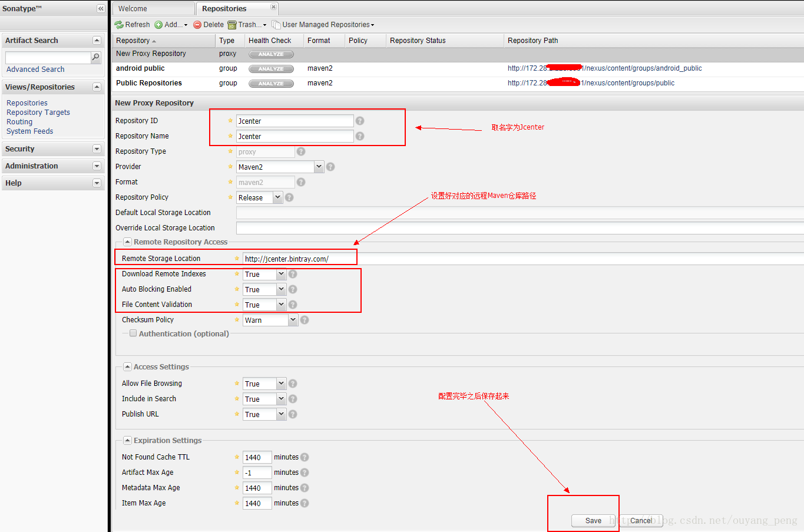Collapse the Expiration Settings section
Viewport: 804px width, 532px height.
[x=127, y=441]
